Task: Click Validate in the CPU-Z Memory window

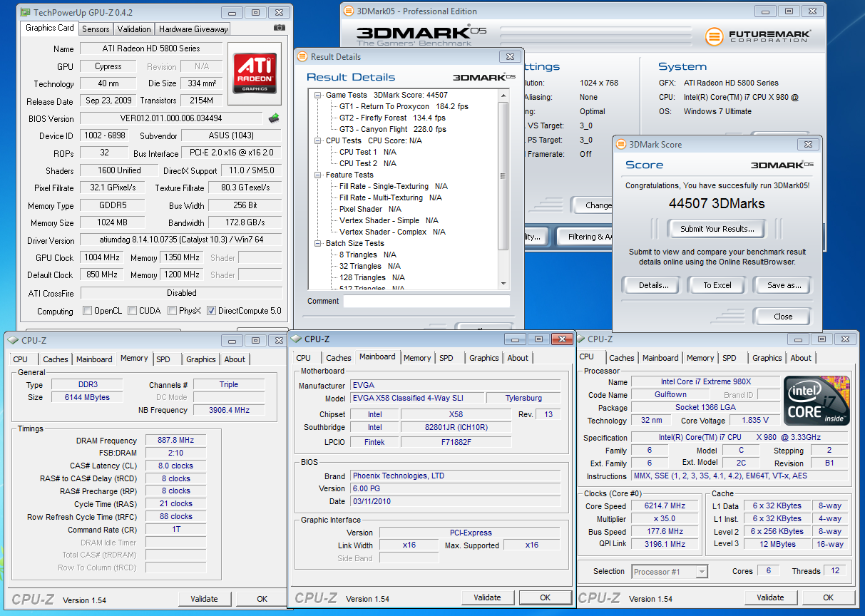Action: tap(204, 599)
